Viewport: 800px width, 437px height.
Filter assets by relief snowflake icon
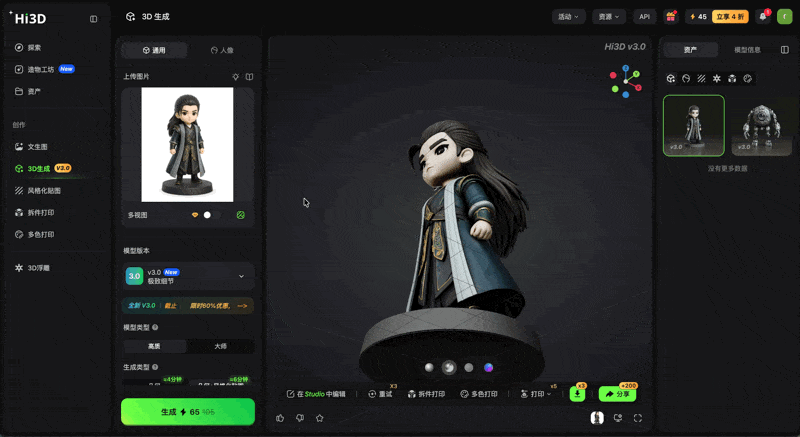pyautogui.click(x=717, y=79)
